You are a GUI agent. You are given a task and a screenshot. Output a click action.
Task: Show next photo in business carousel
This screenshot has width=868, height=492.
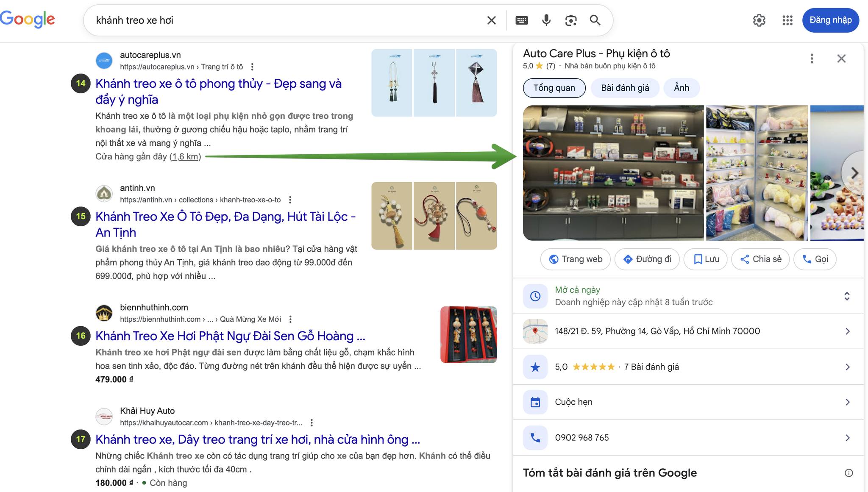click(854, 173)
